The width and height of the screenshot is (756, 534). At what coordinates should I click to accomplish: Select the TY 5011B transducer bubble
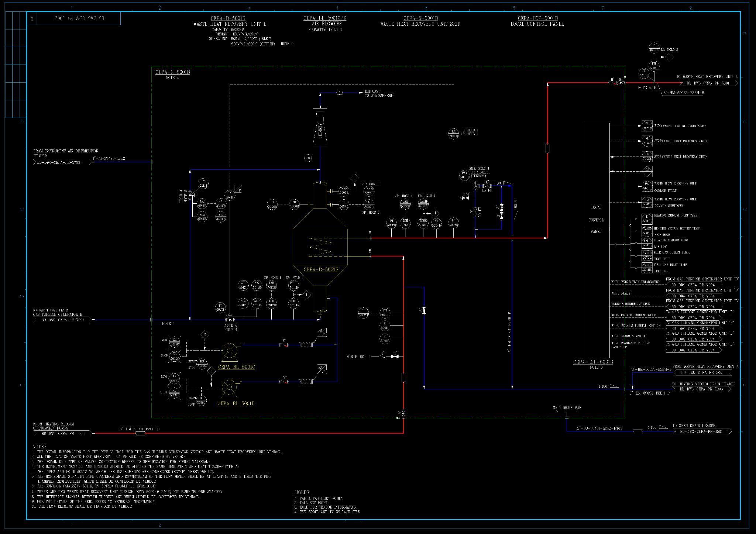click(230, 195)
